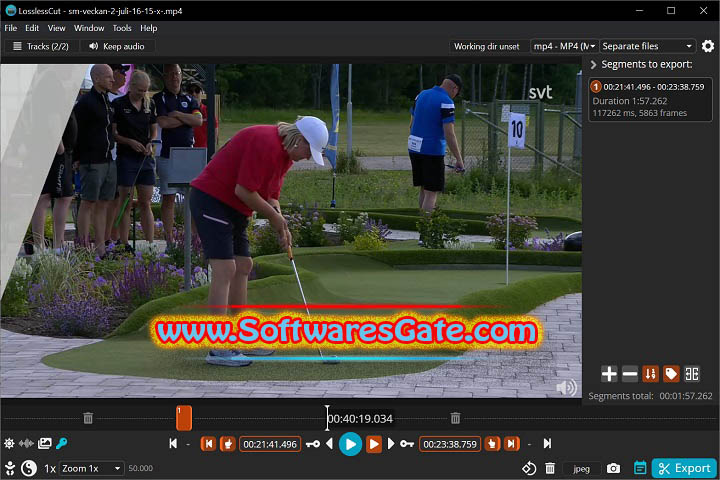Click the cut end time field 00:23:38.759

coord(450,444)
